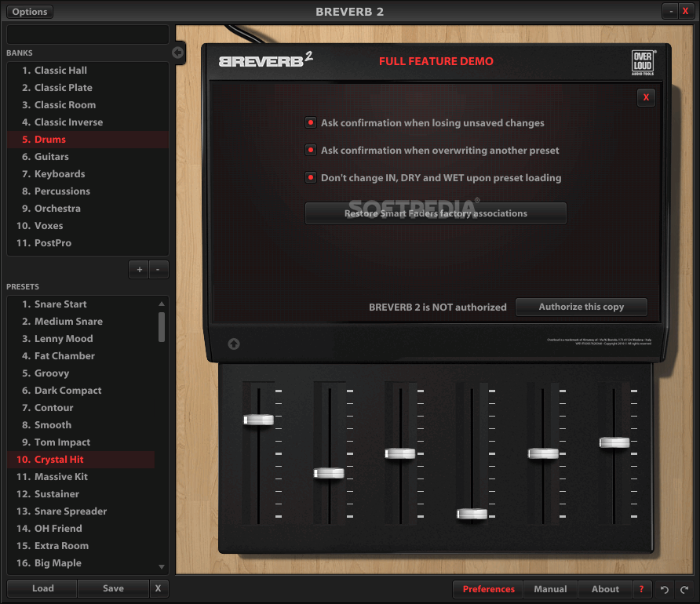This screenshot has height=604, width=700.
Task: Choose the Fat Chamber preset
Action: 81,356
